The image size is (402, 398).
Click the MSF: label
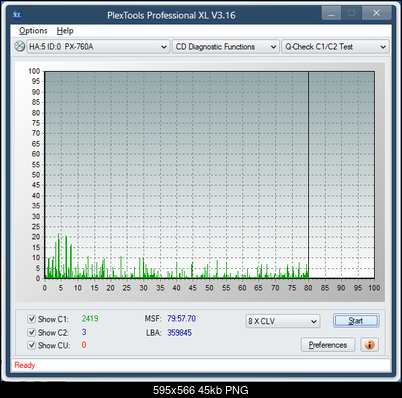[153, 319]
